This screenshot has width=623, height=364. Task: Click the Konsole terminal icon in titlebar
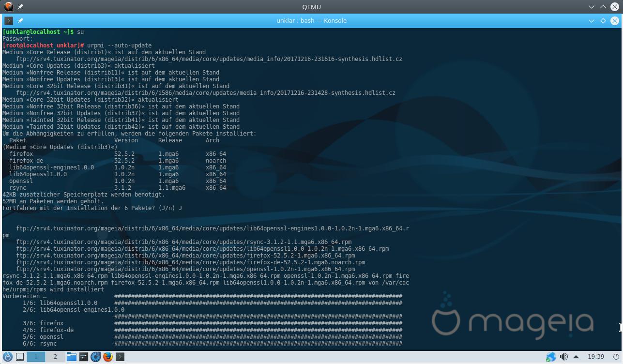click(x=8, y=21)
